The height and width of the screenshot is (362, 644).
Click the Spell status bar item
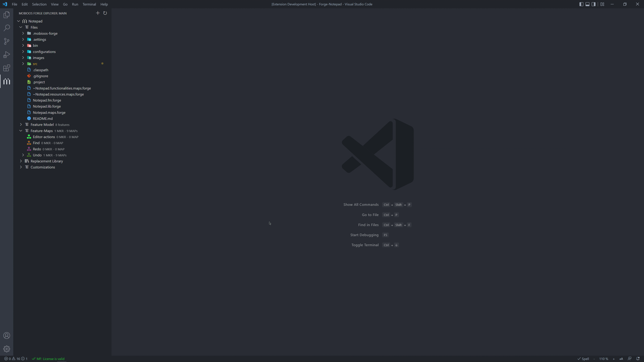coord(583,359)
